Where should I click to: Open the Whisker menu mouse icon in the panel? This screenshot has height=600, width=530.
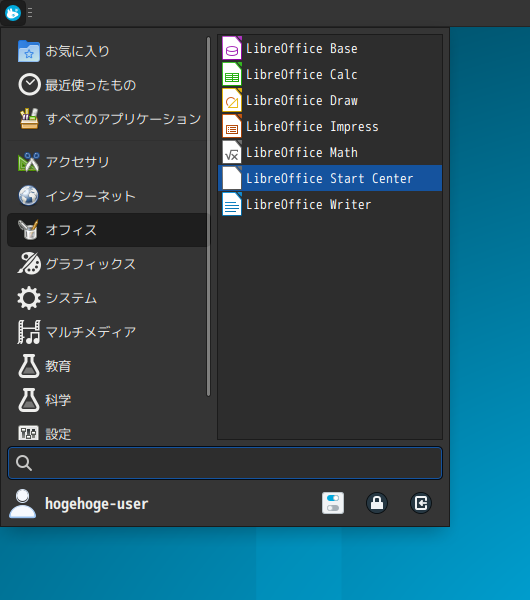point(13,13)
